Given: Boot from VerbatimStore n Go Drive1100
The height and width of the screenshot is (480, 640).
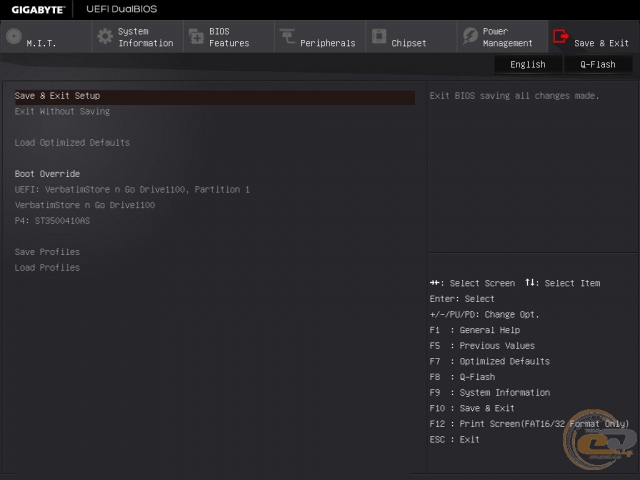Looking at the screenshot, I should tap(84, 205).
